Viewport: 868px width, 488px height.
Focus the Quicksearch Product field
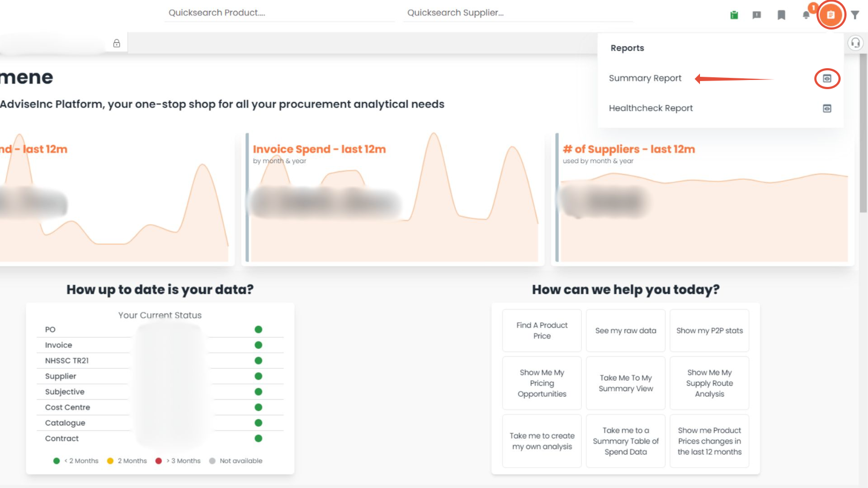tap(279, 13)
